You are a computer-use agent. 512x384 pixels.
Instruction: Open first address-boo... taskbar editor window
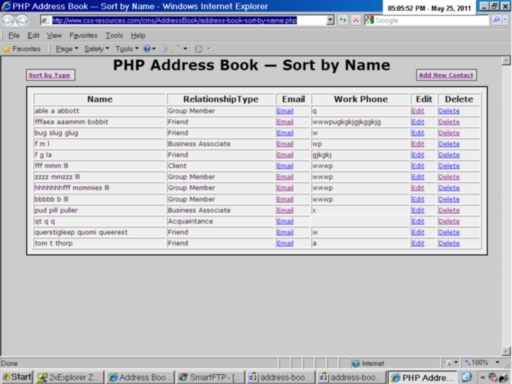pyautogui.click(x=281, y=377)
